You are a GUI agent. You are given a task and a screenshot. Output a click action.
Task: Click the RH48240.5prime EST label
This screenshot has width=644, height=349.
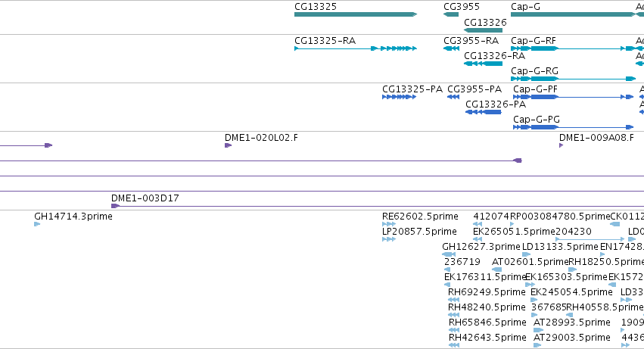coord(487,307)
